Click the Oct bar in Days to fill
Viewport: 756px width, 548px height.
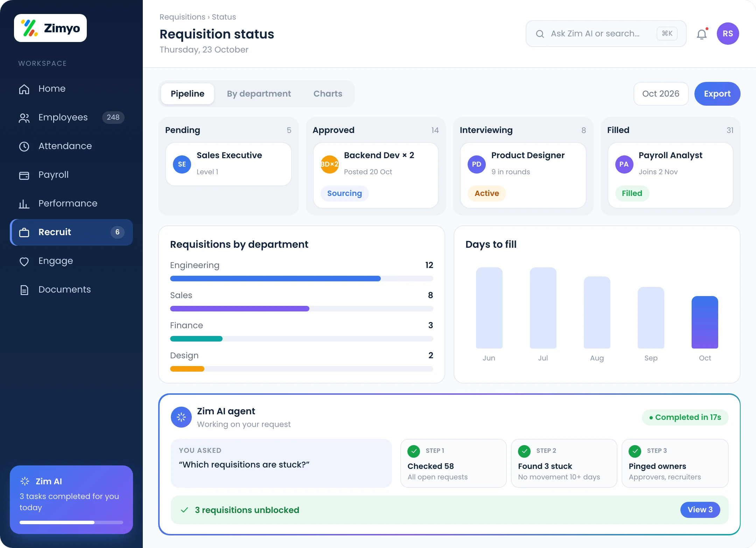tap(705, 322)
